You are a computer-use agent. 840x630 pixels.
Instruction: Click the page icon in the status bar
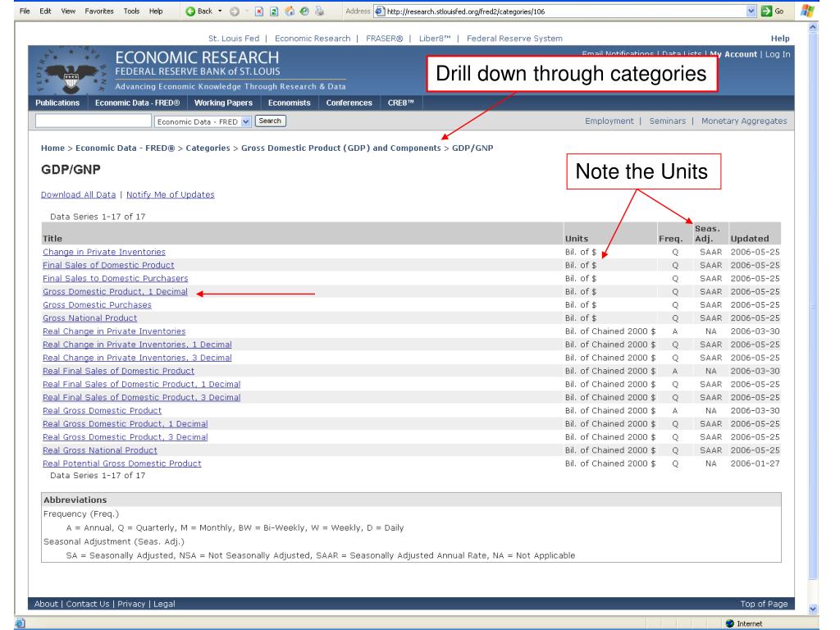point(21,623)
